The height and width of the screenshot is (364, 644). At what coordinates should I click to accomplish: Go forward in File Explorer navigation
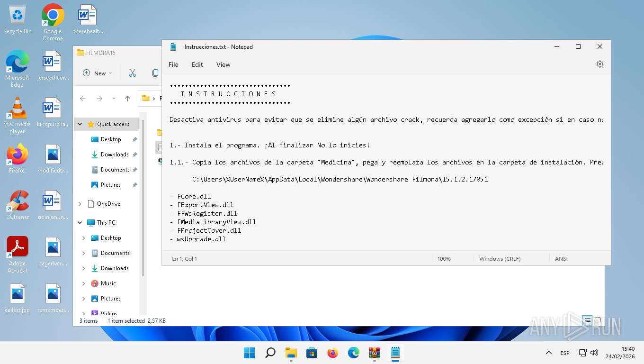point(99,99)
